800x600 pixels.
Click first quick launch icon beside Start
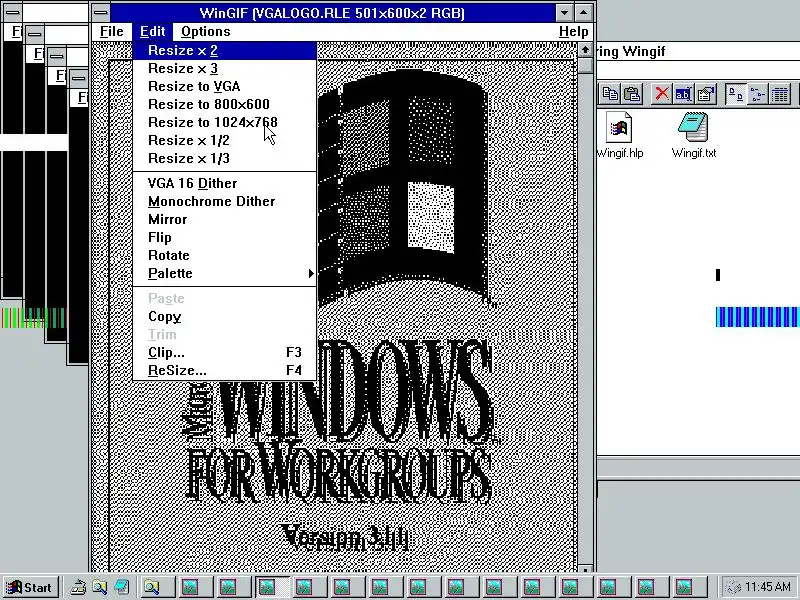pyautogui.click(x=78, y=587)
